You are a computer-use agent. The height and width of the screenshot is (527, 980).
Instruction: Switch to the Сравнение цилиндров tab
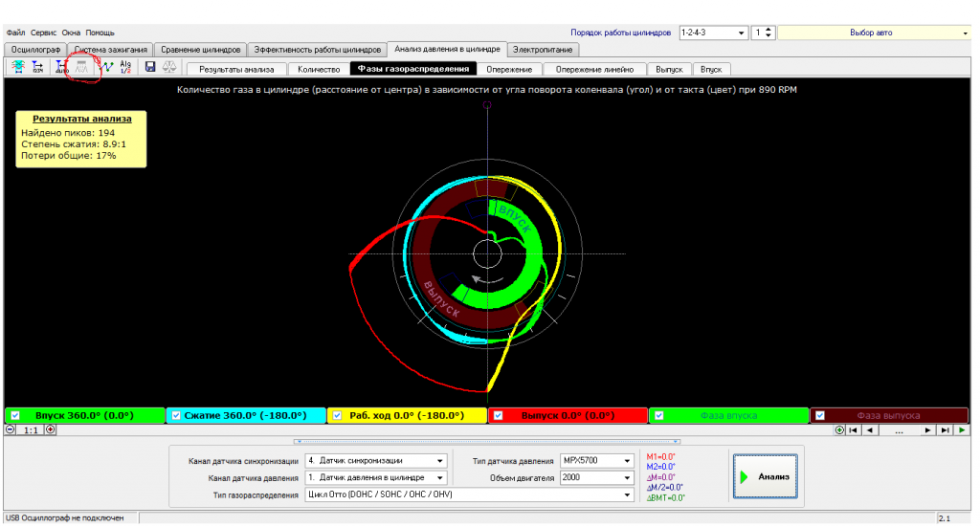coord(200,50)
